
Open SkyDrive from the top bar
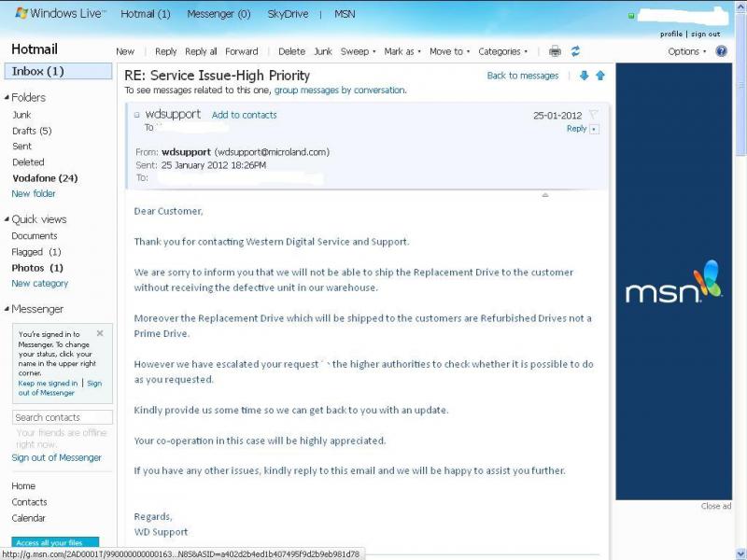[x=288, y=14]
